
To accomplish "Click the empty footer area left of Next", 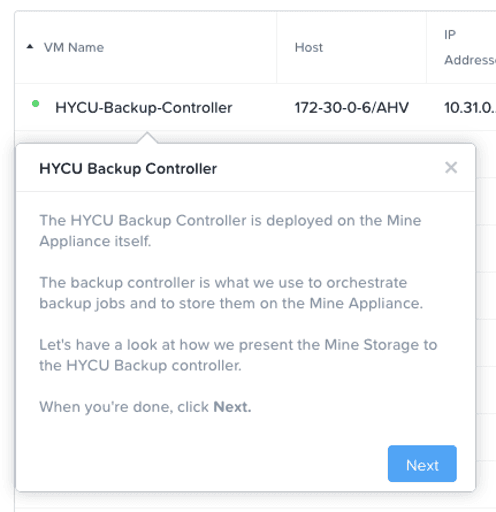I will tap(200, 464).
